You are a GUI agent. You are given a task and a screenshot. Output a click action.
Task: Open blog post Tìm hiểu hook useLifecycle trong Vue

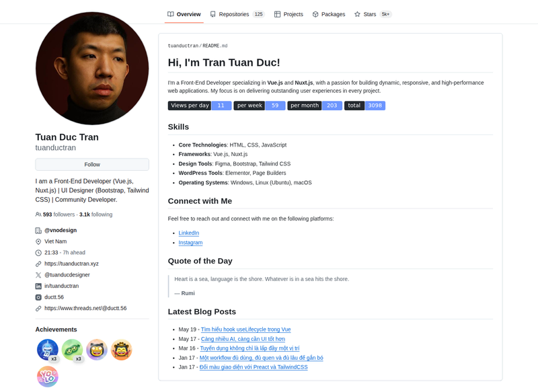point(245,329)
